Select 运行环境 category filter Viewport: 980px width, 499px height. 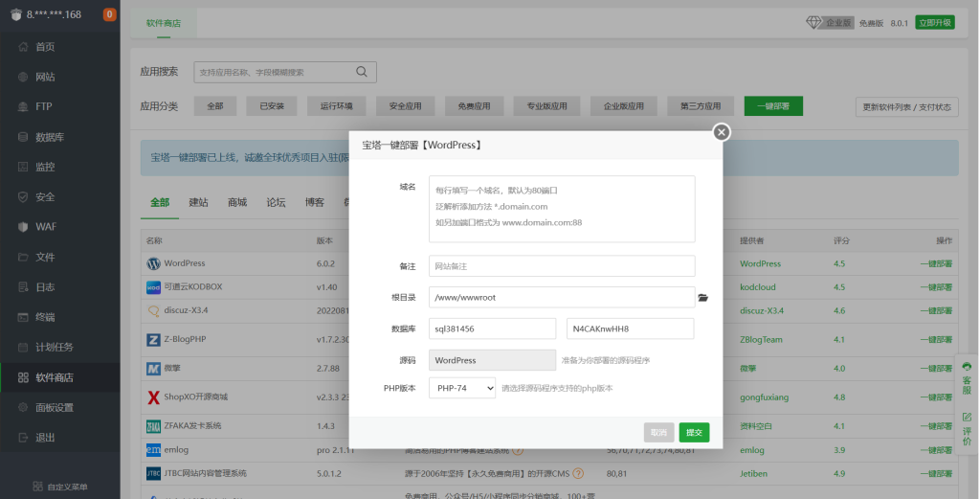336,105
